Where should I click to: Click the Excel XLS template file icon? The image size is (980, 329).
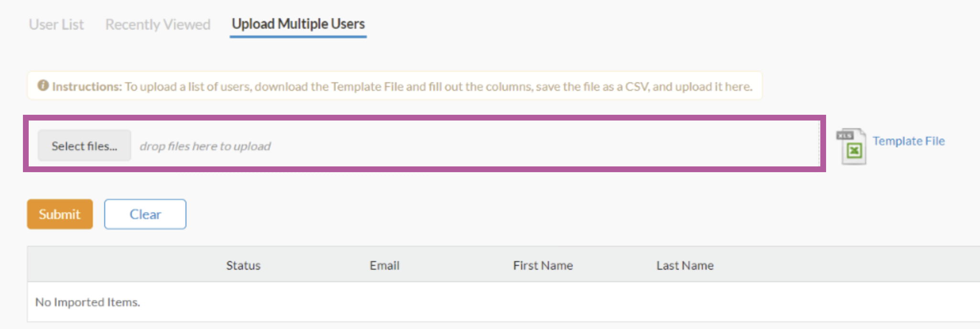coord(851,146)
